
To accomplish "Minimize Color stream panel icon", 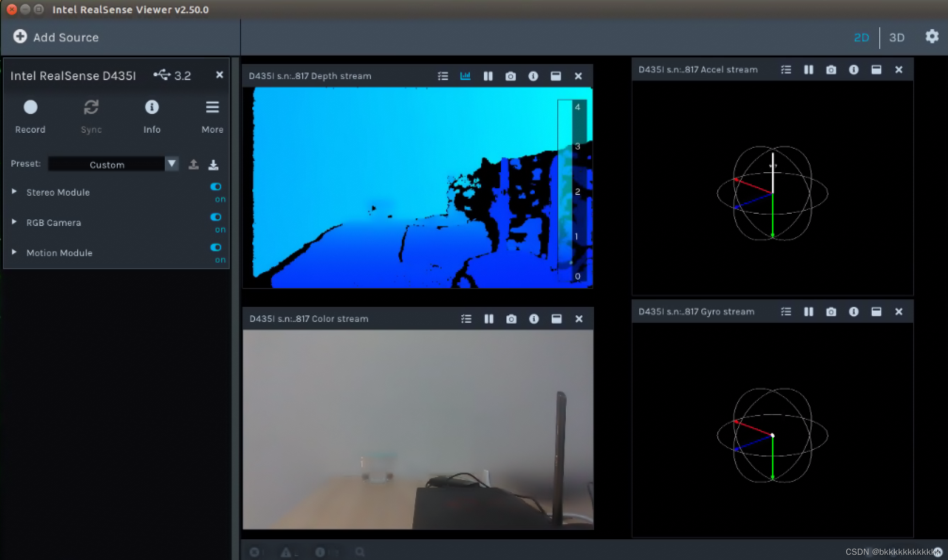I will 556,319.
